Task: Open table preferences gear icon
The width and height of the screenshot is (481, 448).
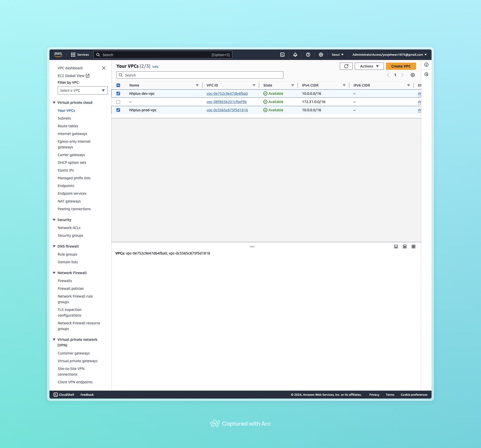Action: 413,75
